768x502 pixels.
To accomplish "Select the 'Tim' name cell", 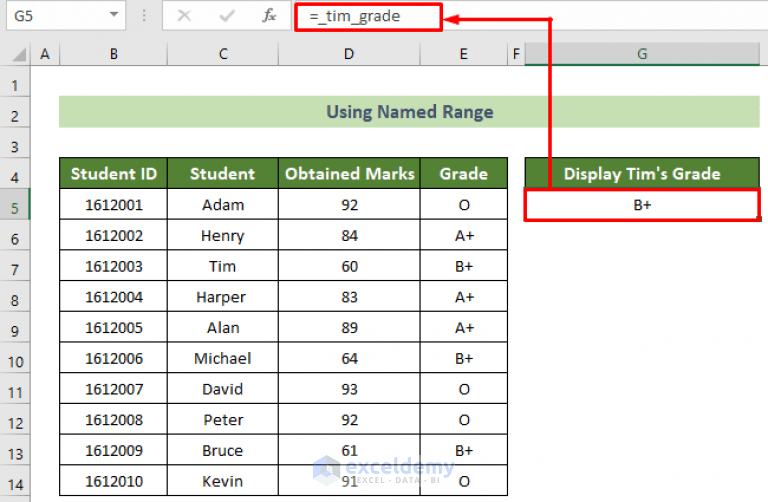I will [223, 266].
